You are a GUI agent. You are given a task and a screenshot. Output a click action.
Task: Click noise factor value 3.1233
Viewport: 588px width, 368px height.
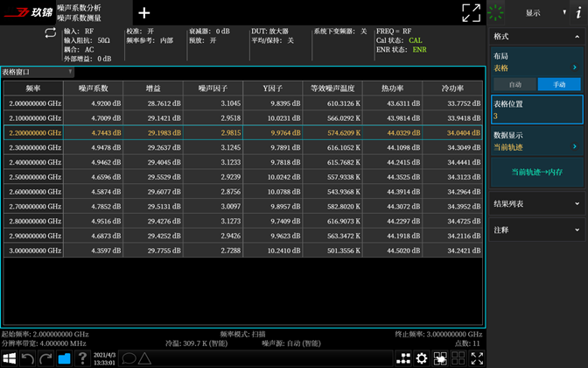coord(231,162)
